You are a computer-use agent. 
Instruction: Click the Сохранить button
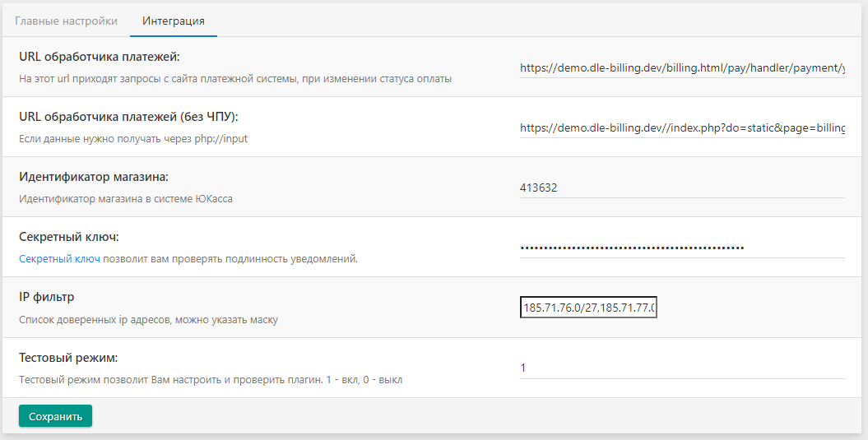click(x=55, y=416)
